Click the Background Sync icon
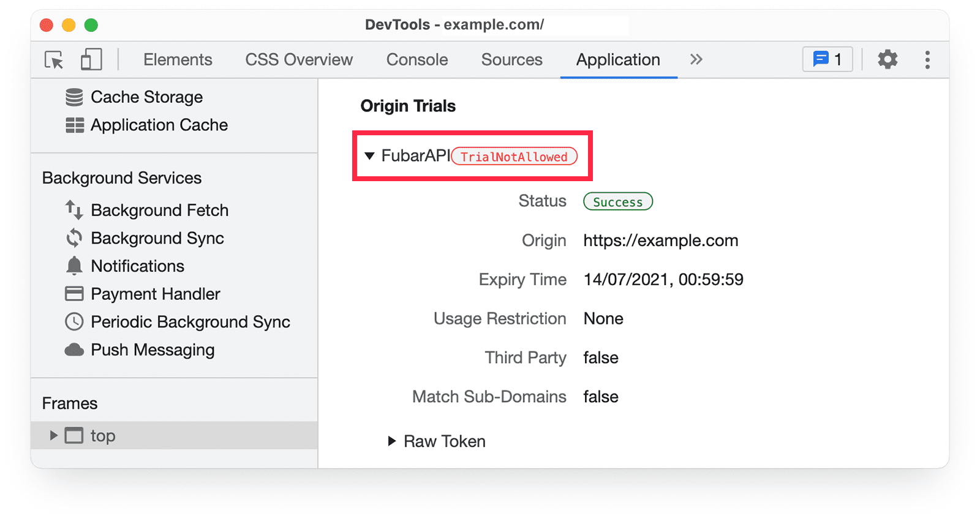Screen dimensions: 980x519 74,238
